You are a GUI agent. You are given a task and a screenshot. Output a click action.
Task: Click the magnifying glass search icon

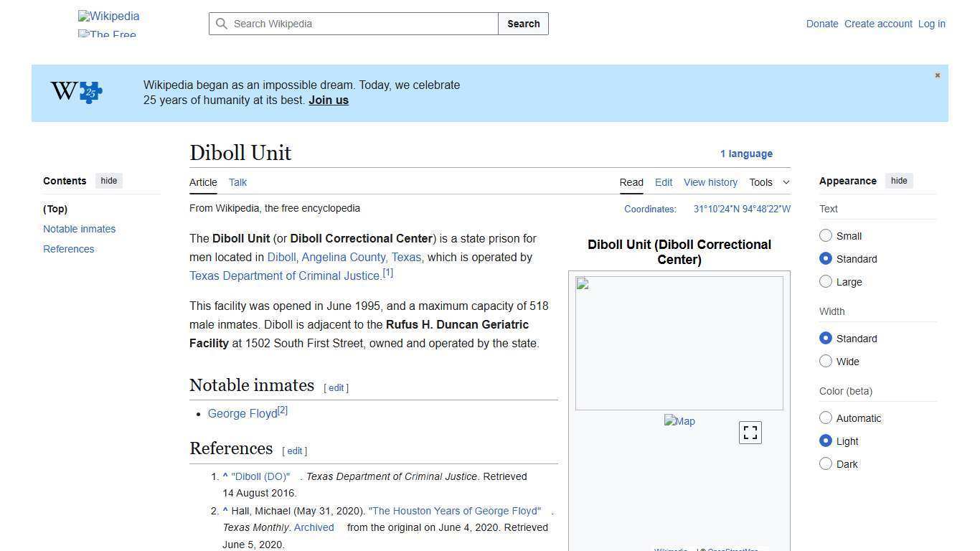tap(222, 24)
